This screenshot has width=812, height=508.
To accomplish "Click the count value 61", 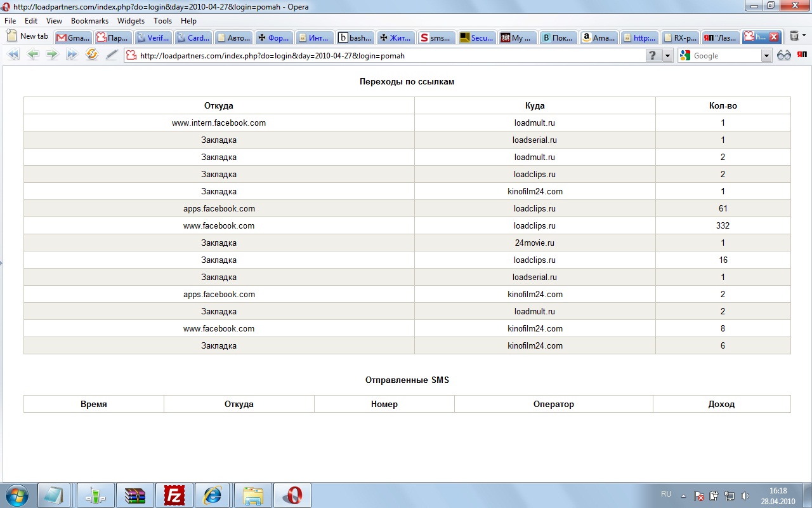I will point(723,209).
